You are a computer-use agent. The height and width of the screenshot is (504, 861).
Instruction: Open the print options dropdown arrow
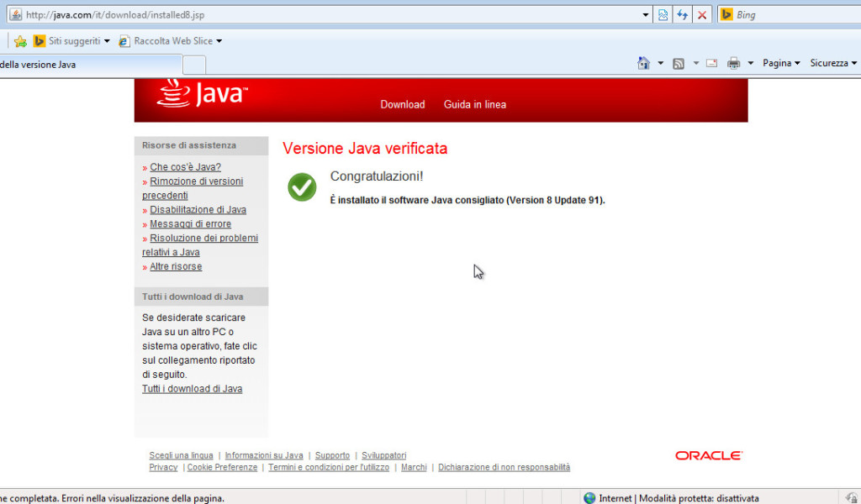tap(751, 63)
